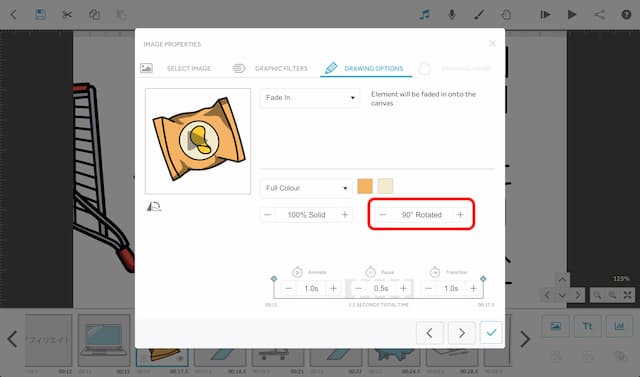Click the Pause stopwatch icon
Image resolution: width=640 pixels, height=377 pixels.
click(x=371, y=272)
